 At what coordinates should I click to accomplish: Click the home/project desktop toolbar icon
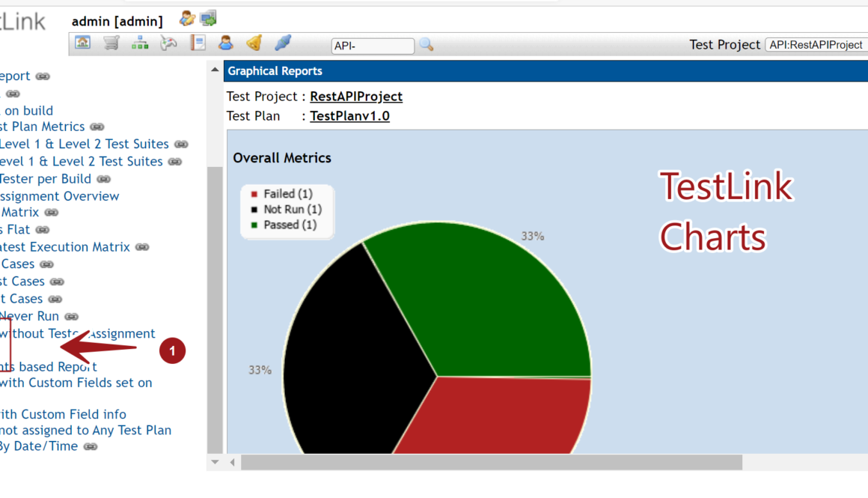point(83,43)
